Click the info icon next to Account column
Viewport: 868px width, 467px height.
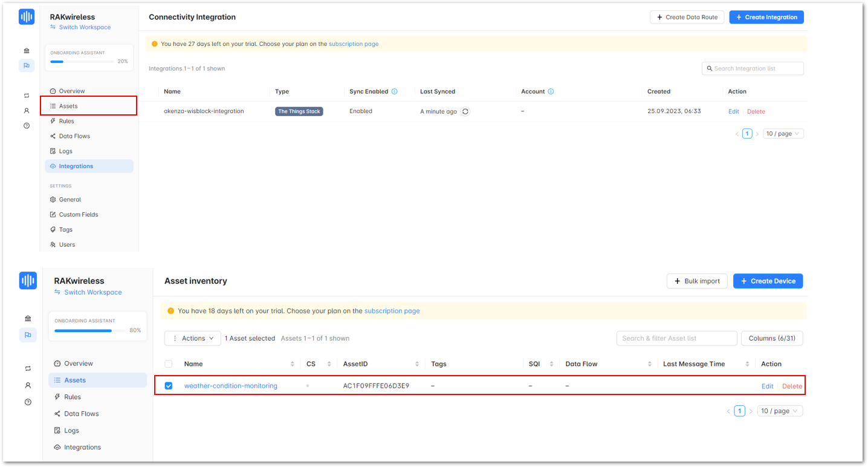551,91
